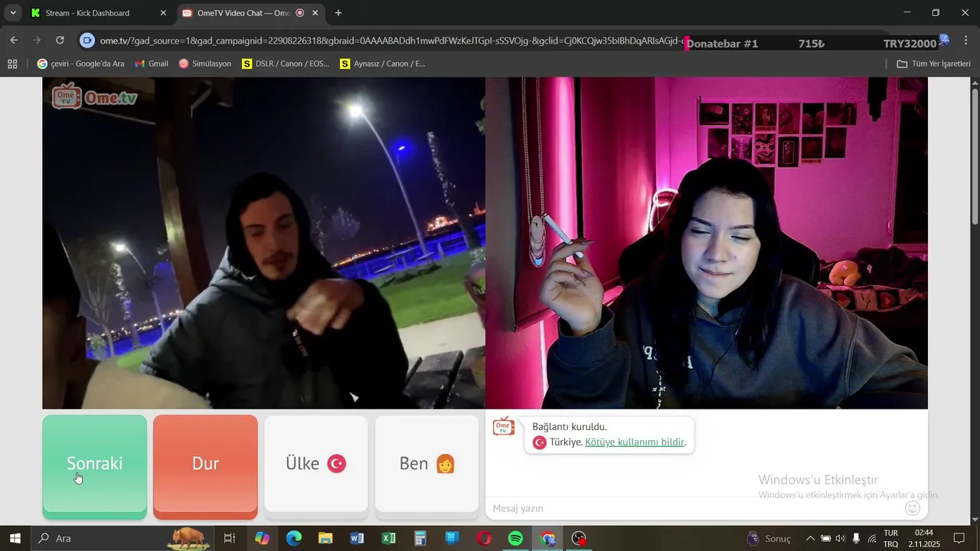Click the Sonraki (Next) button
This screenshot has height=551, width=980.
coord(94,464)
